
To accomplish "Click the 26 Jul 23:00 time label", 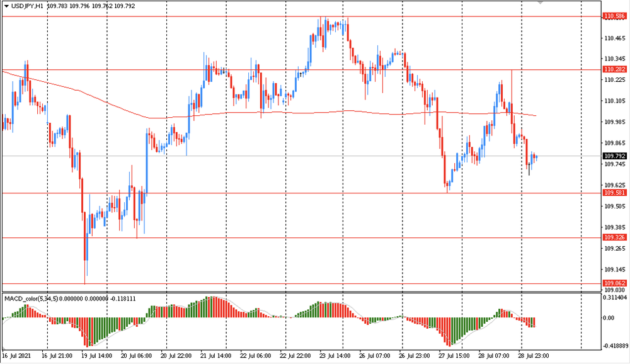I will (x=415, y=356).
